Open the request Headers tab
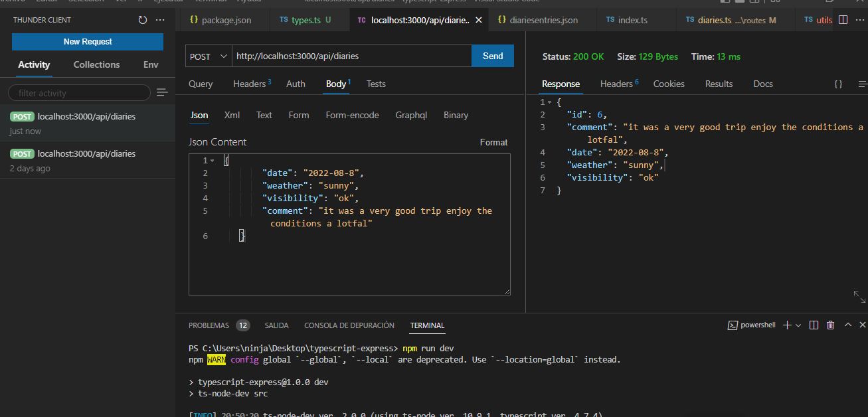Viewport: 868px width, 417px height. [x=252, y=84]
